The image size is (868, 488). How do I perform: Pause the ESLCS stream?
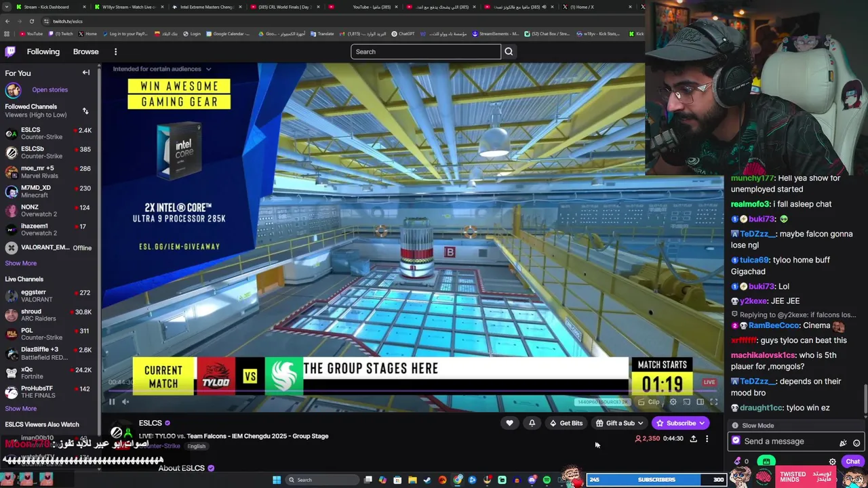112,402
